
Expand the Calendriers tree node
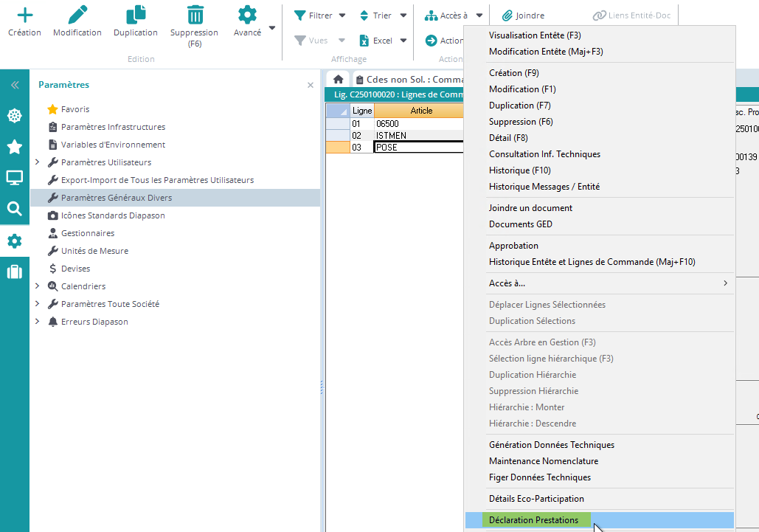coord(38,286)
